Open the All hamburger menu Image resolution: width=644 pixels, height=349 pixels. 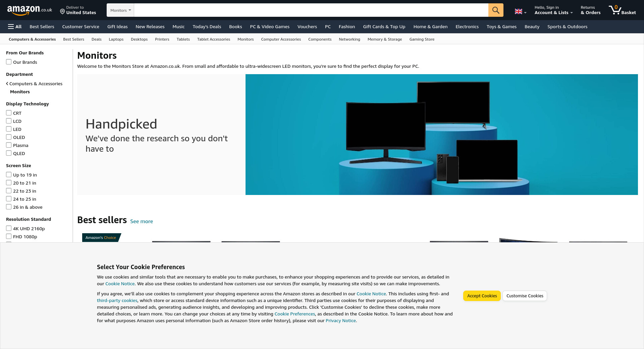(x=15, y=27)
